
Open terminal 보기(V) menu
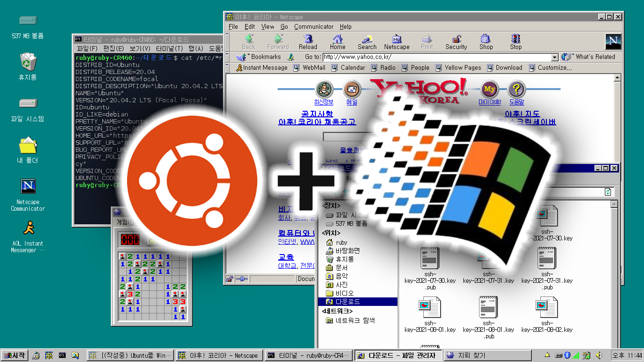click(x=140, y=49)
